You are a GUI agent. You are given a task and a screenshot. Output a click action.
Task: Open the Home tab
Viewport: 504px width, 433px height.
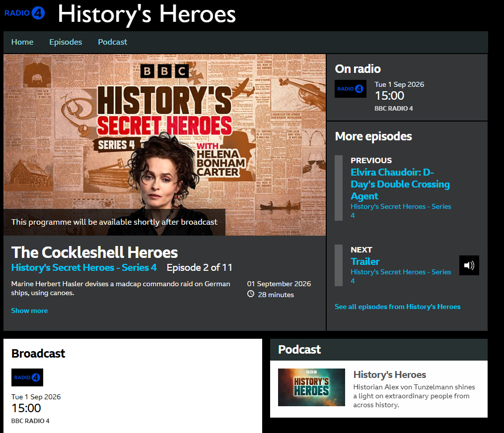(22, 42)
